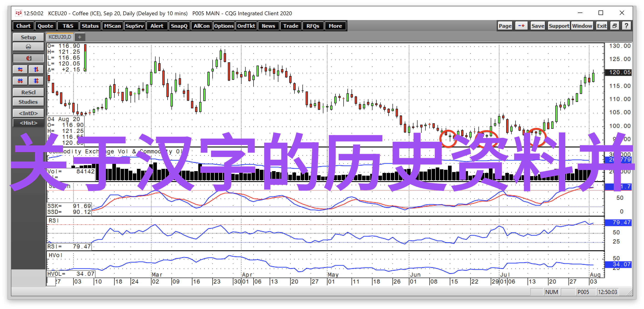Open the Page menu

pos(505,26)
